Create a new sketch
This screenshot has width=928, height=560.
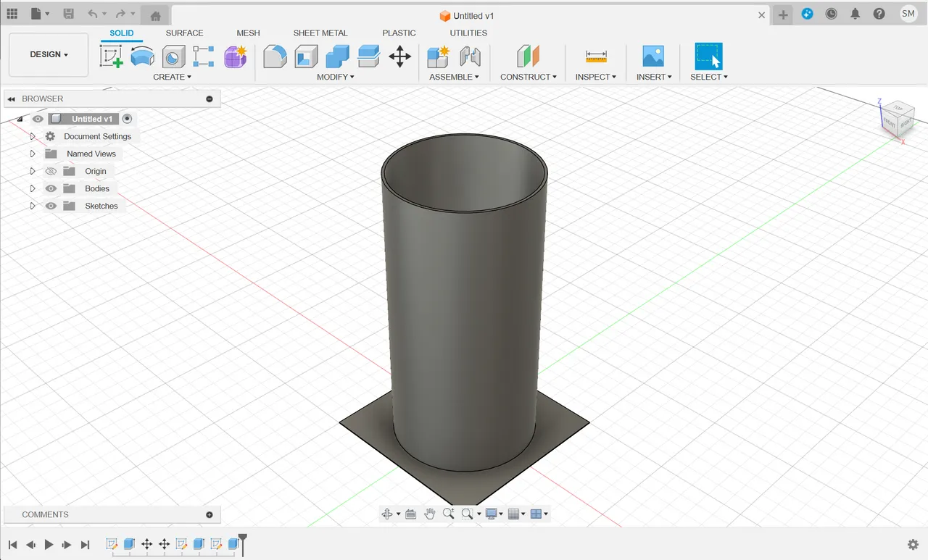(110, 56)
